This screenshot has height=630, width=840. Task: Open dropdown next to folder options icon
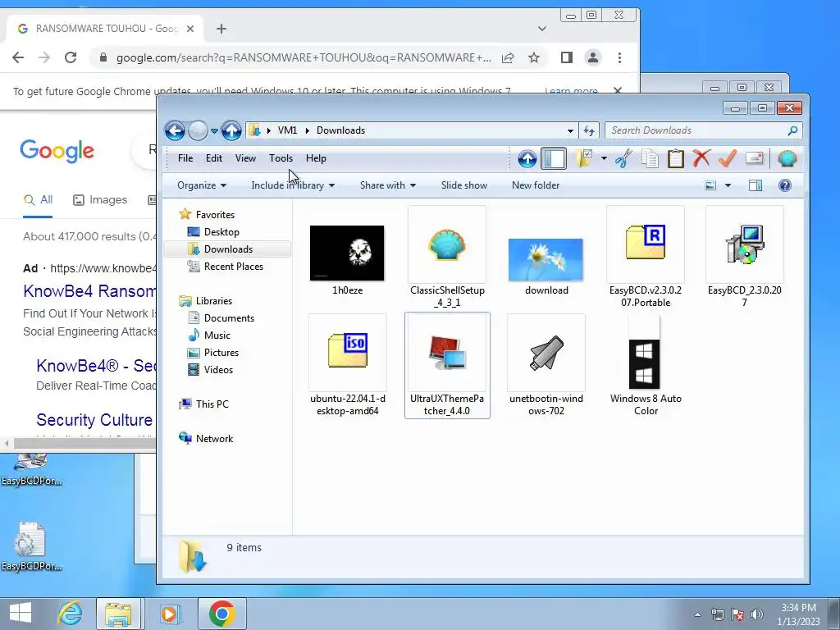click(604, 158)
